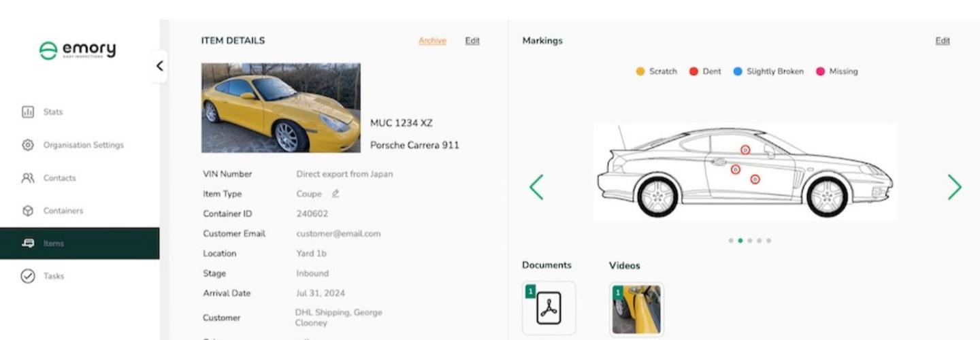Show next car diagram view
Image resolution: width=980 pixels, height=340 pixels.
[955, 187]
